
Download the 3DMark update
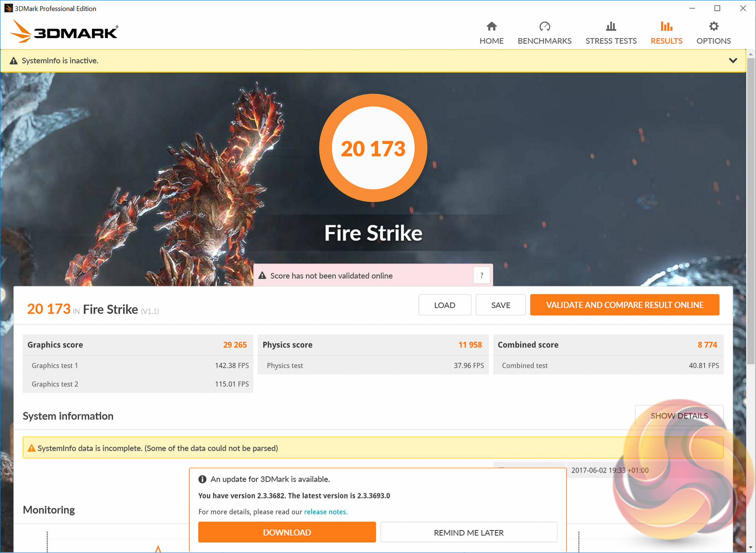287,532
